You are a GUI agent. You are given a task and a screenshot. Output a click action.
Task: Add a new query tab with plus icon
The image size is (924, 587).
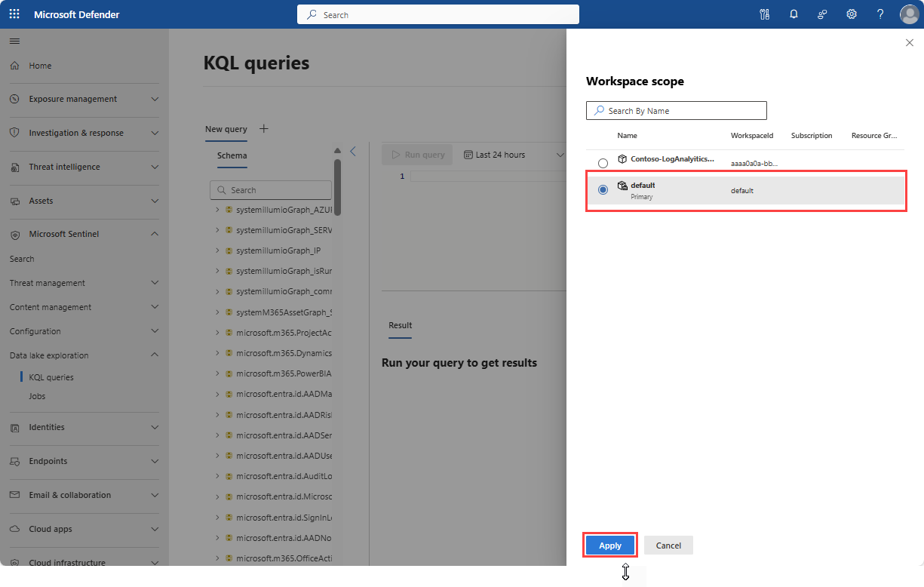pos(264,128)
